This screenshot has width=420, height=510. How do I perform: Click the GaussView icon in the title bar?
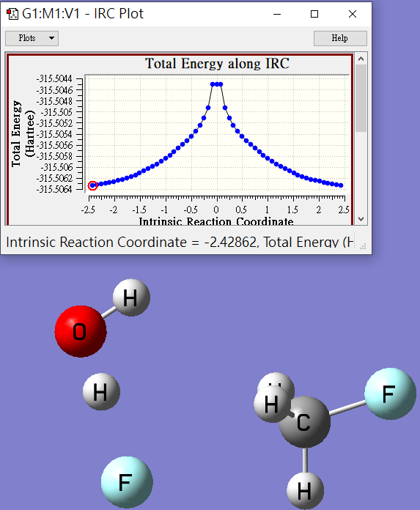point(12,14)
